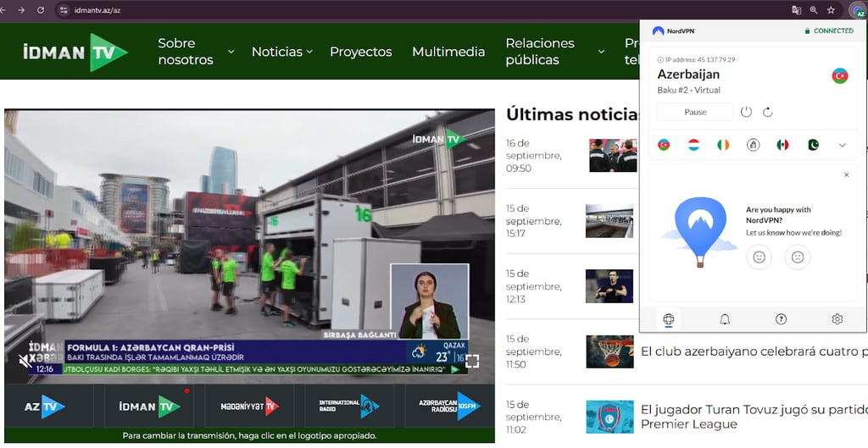Choose the locked specialty server icon
The width and height of the screenshot is (868, 448).
click(753, 145)
